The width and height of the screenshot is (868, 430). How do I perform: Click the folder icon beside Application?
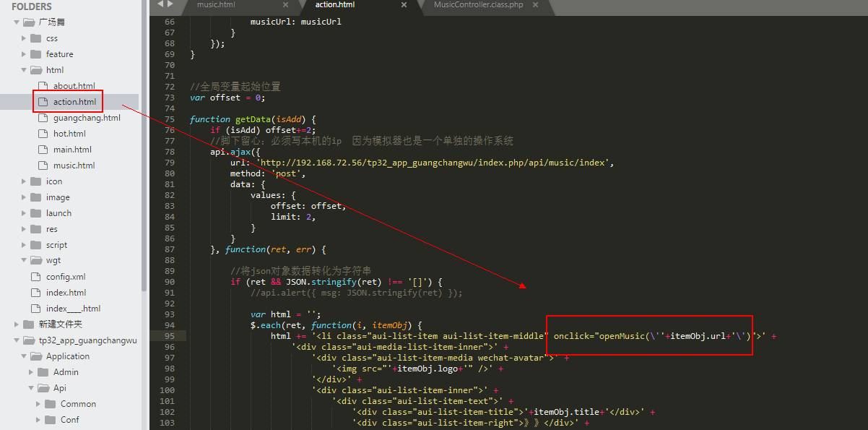[x=35, y=356]
